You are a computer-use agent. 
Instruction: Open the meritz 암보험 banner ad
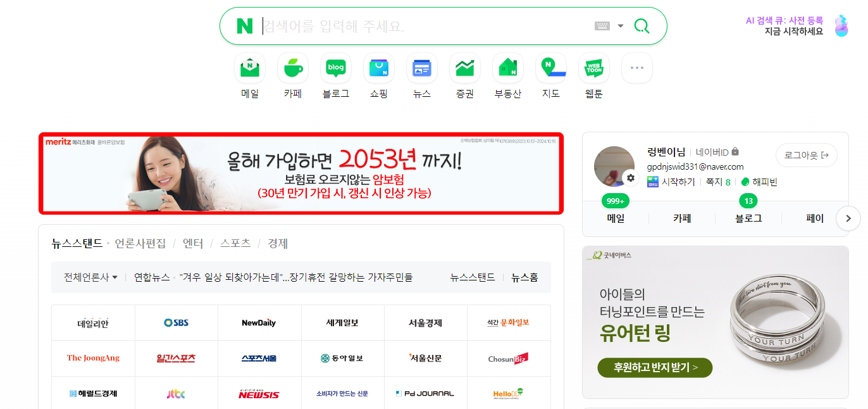pyautogui.click(x=301, y=173)
